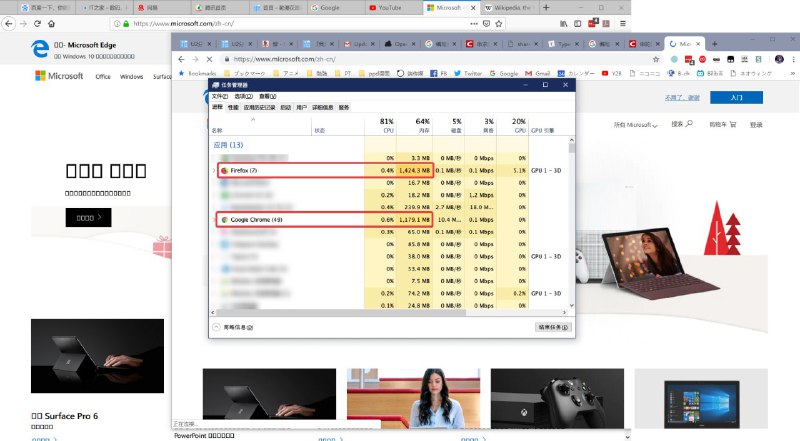
Task: Expand Google Chrome (49) process group
Action: pos(214,219)
